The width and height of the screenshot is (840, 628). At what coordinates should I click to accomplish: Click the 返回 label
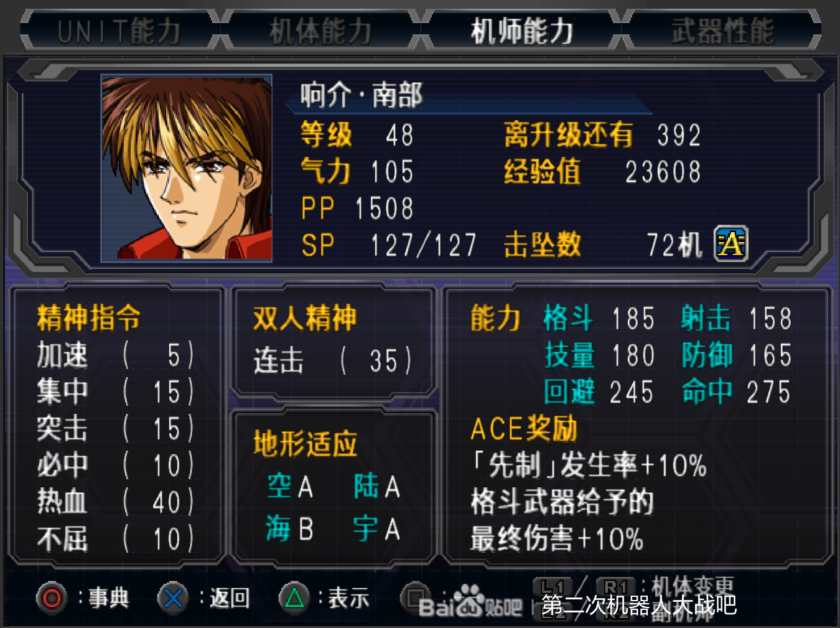230,598
